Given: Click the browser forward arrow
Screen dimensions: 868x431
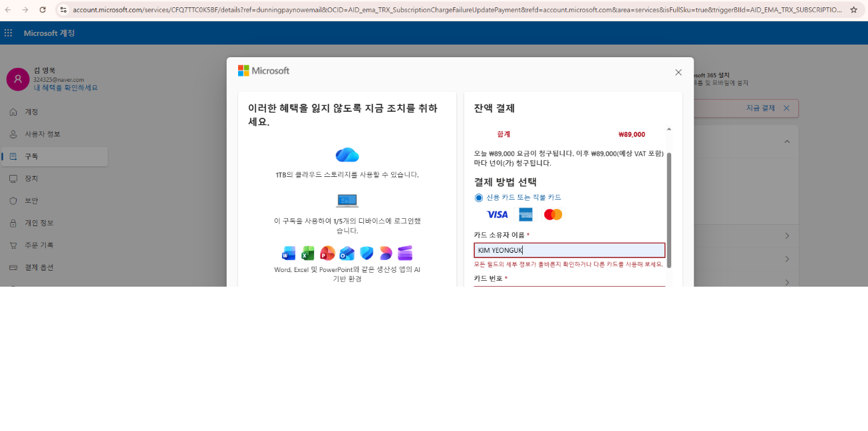Looking at the screenshot, I should pos(25,10).
